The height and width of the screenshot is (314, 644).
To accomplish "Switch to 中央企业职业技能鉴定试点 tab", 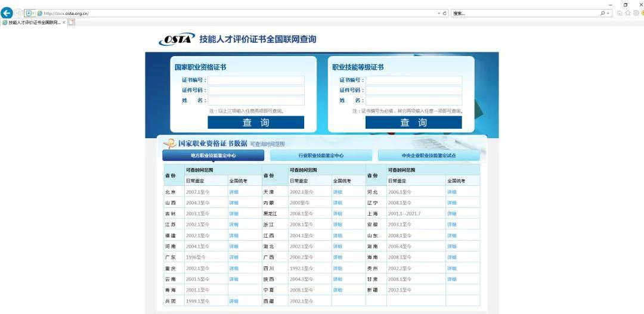I will pos(429,156).
